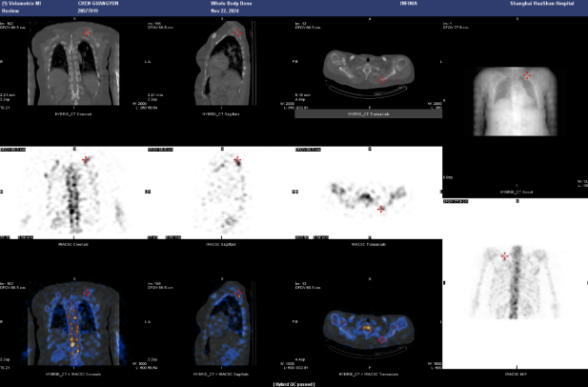Select the fused CT+IRACSC transaxial viewport
Viewport: 588px width, 387px height.
pyautogui.click(x=368, y=322)
